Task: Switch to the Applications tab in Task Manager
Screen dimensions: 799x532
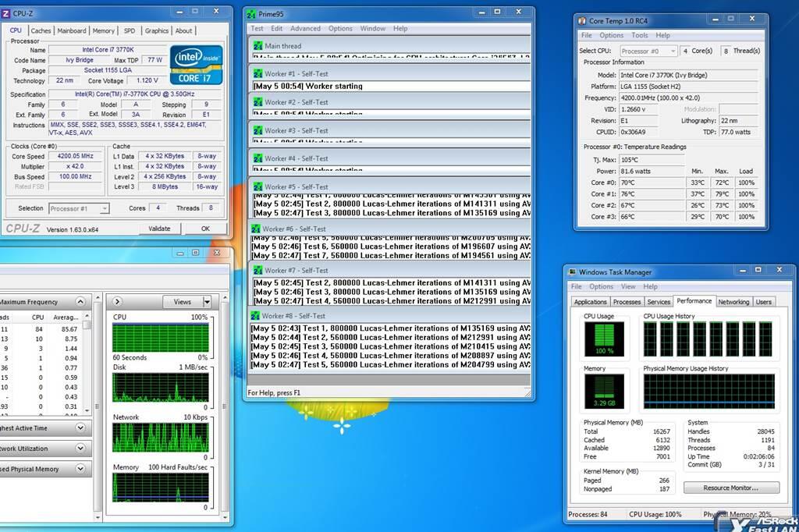Action: point(590,302)
